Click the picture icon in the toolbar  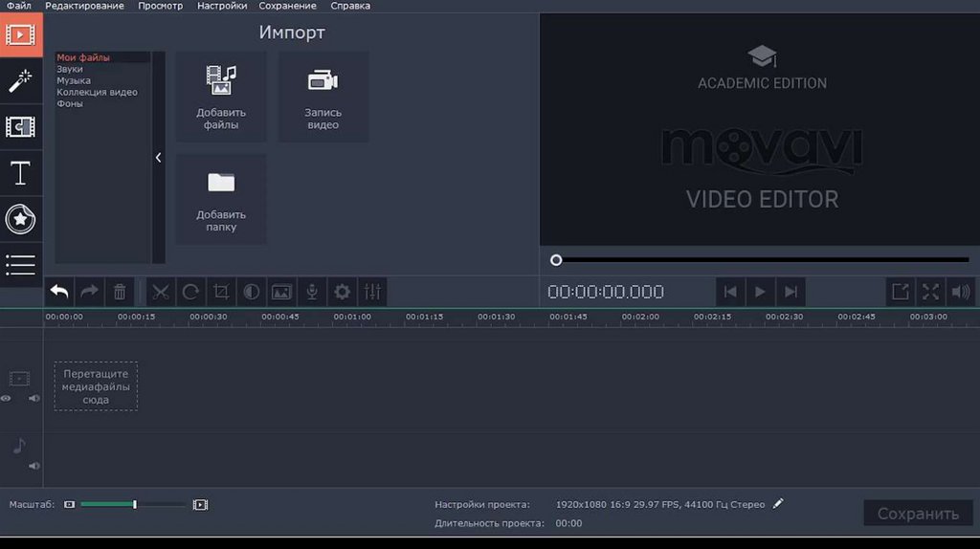pos(281,292)
